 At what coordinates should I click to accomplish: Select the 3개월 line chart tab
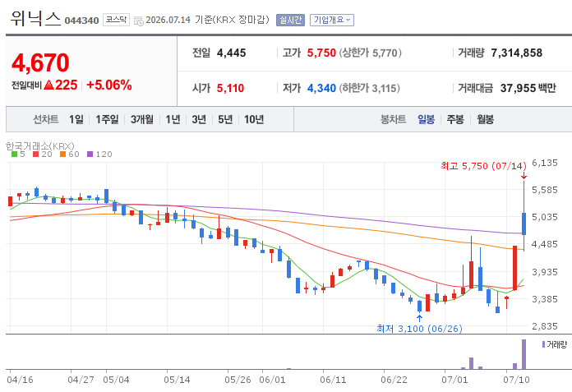click(142, 119)
